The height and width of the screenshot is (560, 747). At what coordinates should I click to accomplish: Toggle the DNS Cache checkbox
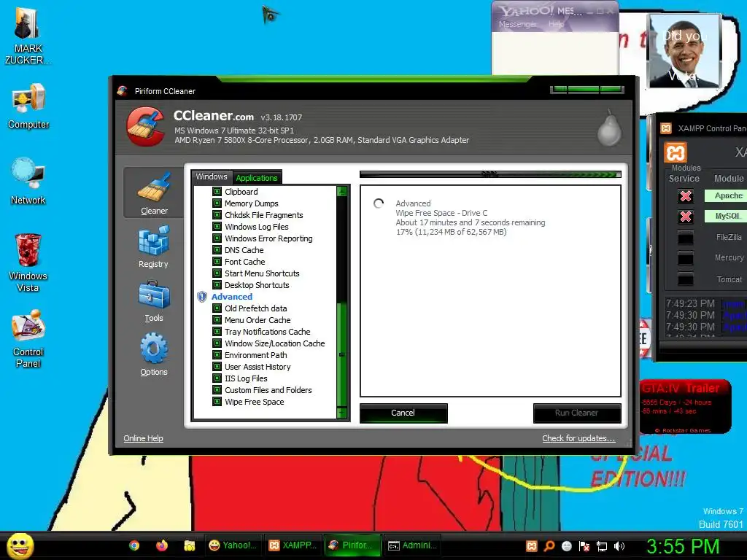pyautogui.click(x=217, y=250)
